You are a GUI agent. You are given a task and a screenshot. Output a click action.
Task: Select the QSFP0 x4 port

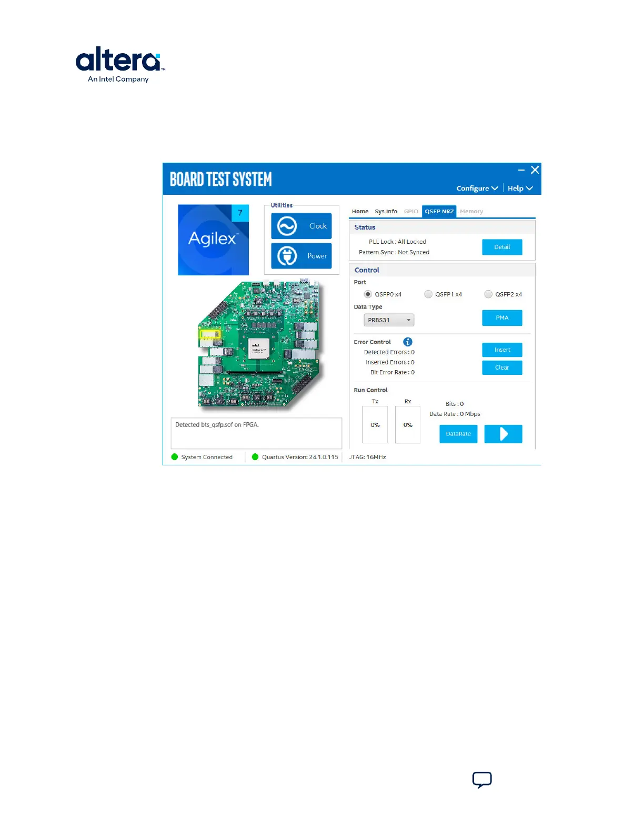point(368,294)
